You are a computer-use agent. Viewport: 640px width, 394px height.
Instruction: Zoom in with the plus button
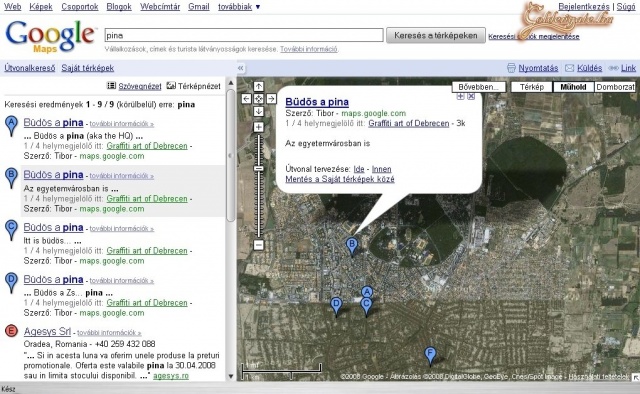258,127
